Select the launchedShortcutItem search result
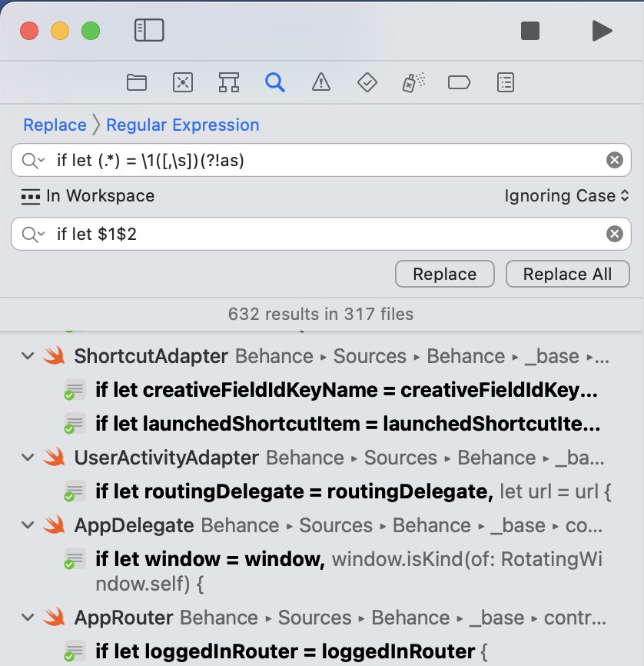 tap(322, 424)
